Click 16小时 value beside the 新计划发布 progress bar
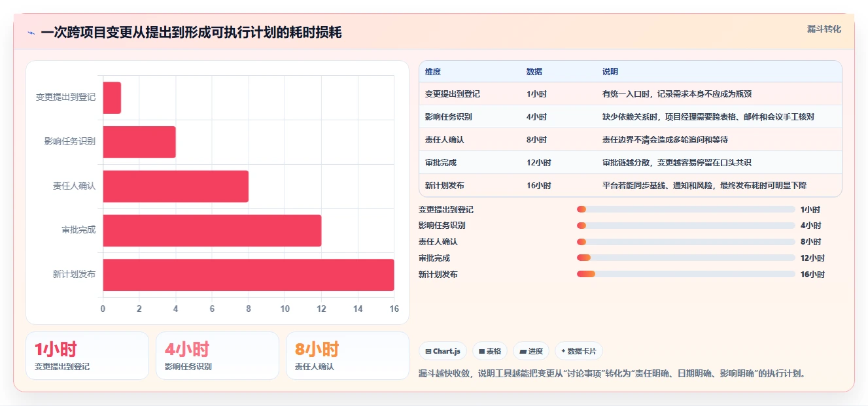The image size is (868, 406). tap(812, 275)
